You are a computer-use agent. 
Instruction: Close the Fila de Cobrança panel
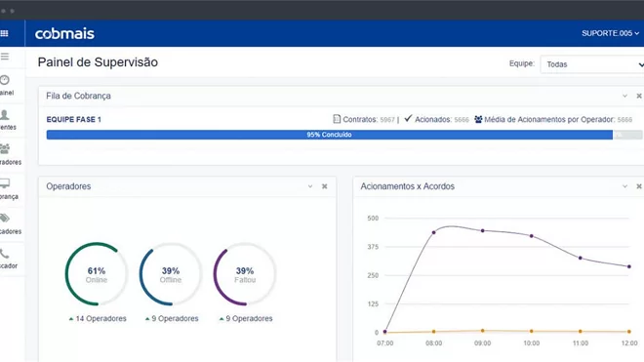[639, 96]
